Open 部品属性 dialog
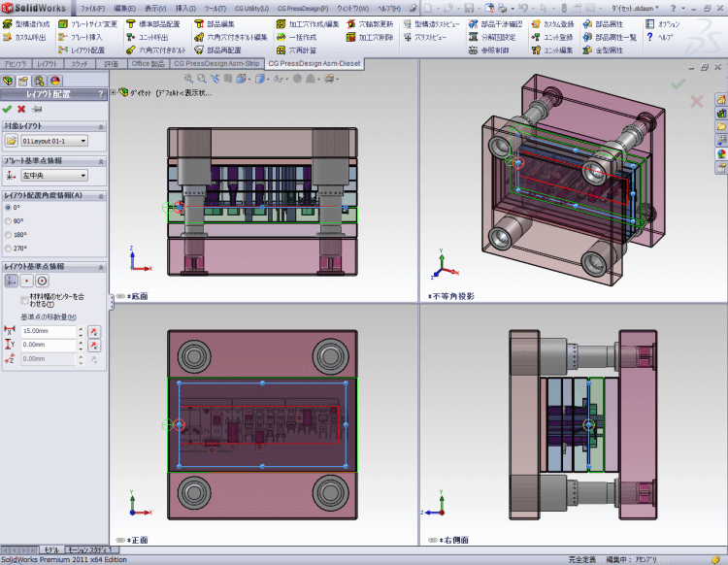Screen dimensions: 728x565 pos(604,24)
